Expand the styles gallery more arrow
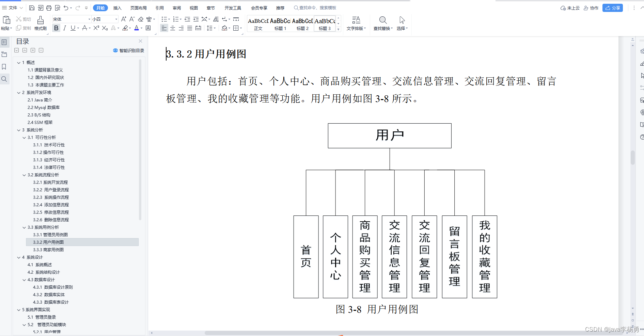This screenshot has height=336, width=644. pyautogui.click(x=338, y=29)
